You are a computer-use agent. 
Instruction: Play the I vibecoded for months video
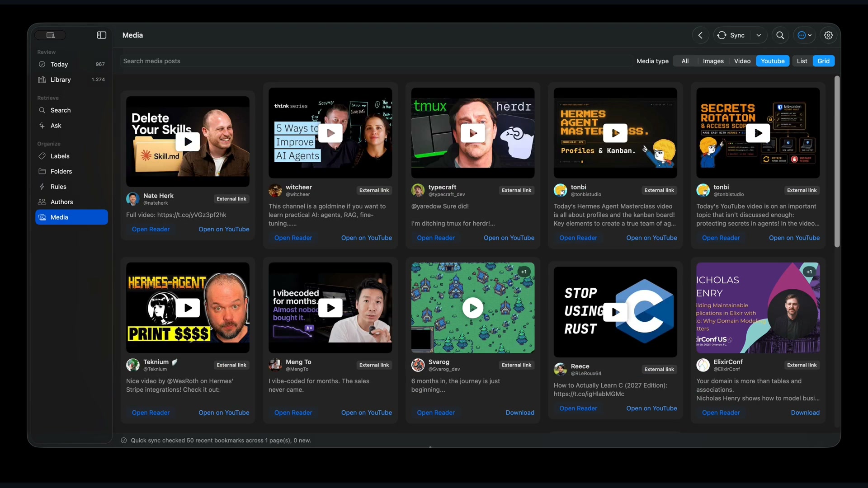[x=330, y=308]
